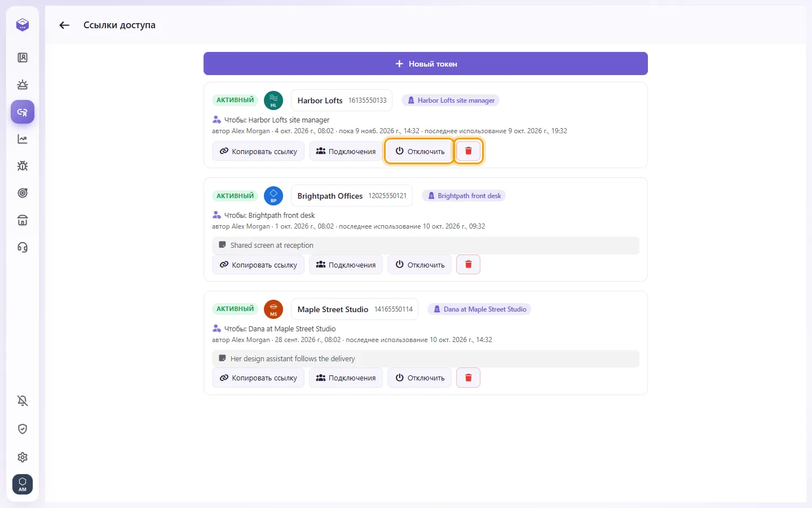Click the Maple Street Studio MS avatar
Image resolution: width=812 pixels, height=508 pixels.
click(x=273, y=309)
